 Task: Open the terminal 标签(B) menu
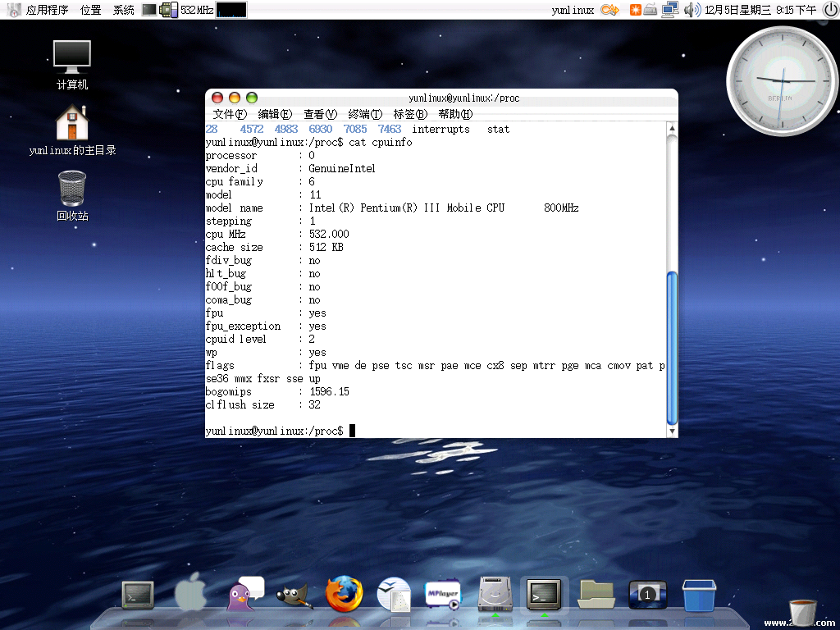tap(410, 114)
